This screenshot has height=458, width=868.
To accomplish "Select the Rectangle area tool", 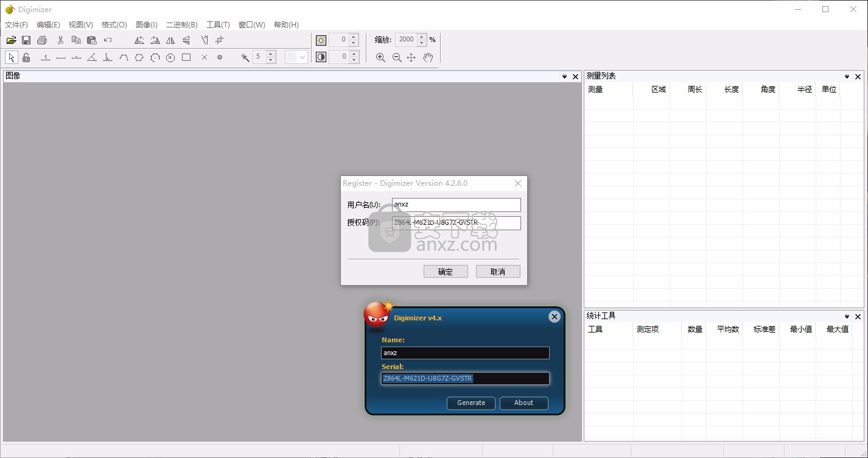I will point(186,57).
